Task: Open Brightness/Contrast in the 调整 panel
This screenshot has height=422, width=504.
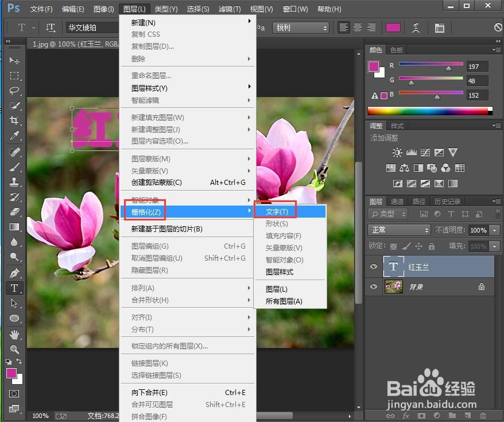Action: point(397,152)
